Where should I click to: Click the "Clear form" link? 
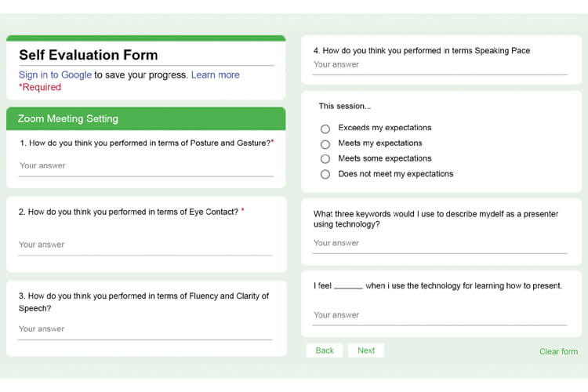pyautogui.click(x=558, y=351)
